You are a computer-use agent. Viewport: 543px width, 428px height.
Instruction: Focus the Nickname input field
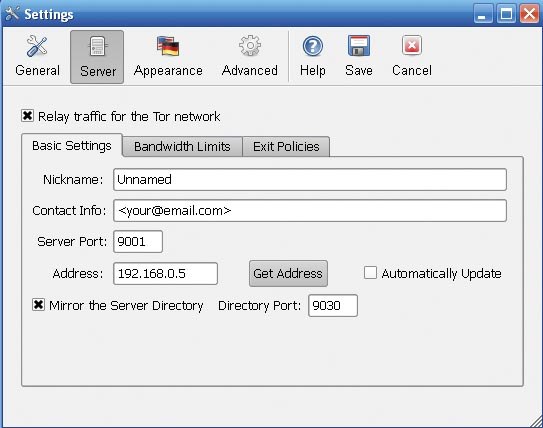pos(310,179)
